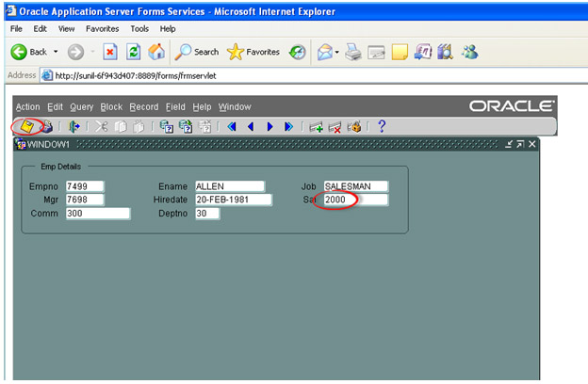The width and height of the screenshot is (588, 384).
Task: Open the Query menu in Forms
Action: point(81,107)
